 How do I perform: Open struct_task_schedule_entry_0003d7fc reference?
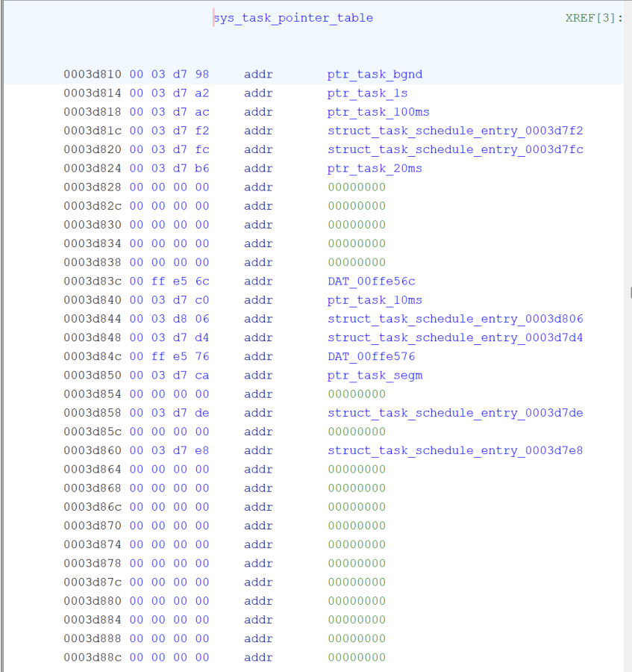455,149
